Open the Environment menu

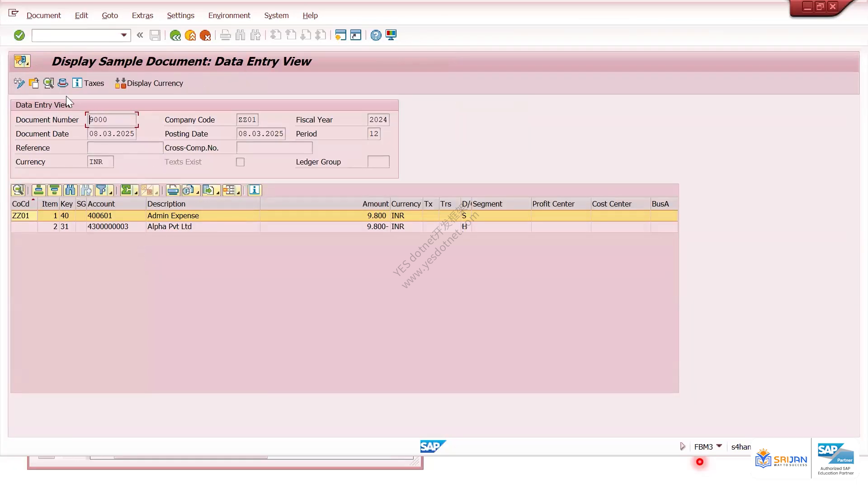[x=229, y=15]
